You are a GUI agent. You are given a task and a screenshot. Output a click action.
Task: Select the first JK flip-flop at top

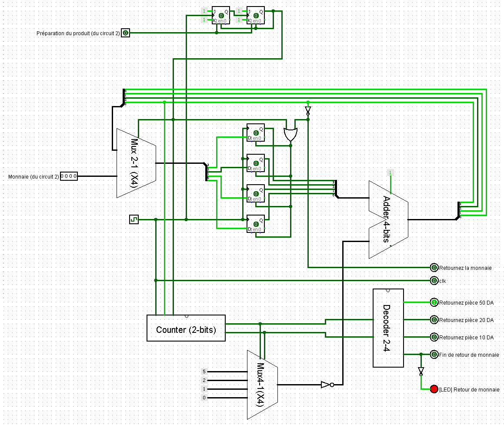click(x=220, y=15)
